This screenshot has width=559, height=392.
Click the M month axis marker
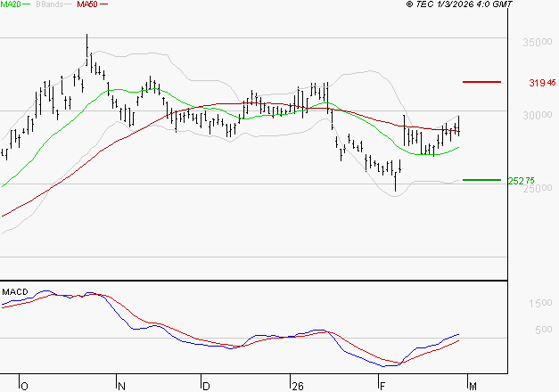coord(473,387)
